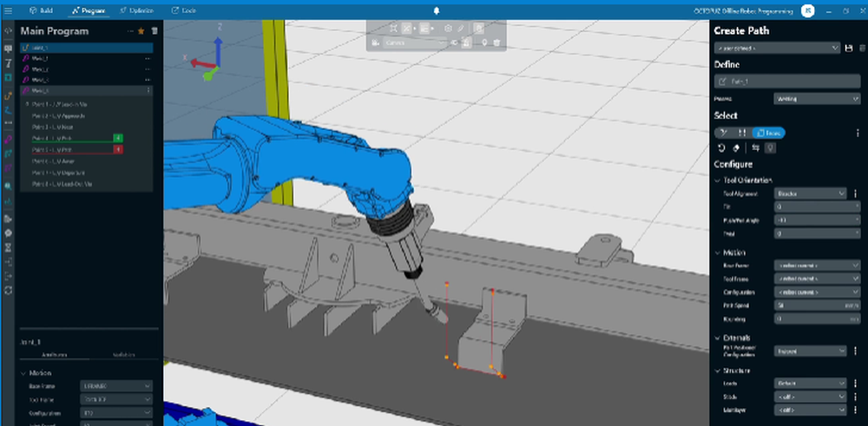This screenshot has width=868, height=426.
Task: Click the zoom-to-fit icon in viewport toolbar
Action: (x=393, y=28)
